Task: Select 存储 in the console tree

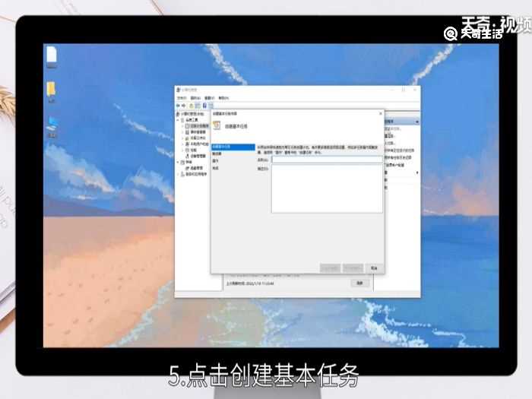Action: [x=188, y=162]
